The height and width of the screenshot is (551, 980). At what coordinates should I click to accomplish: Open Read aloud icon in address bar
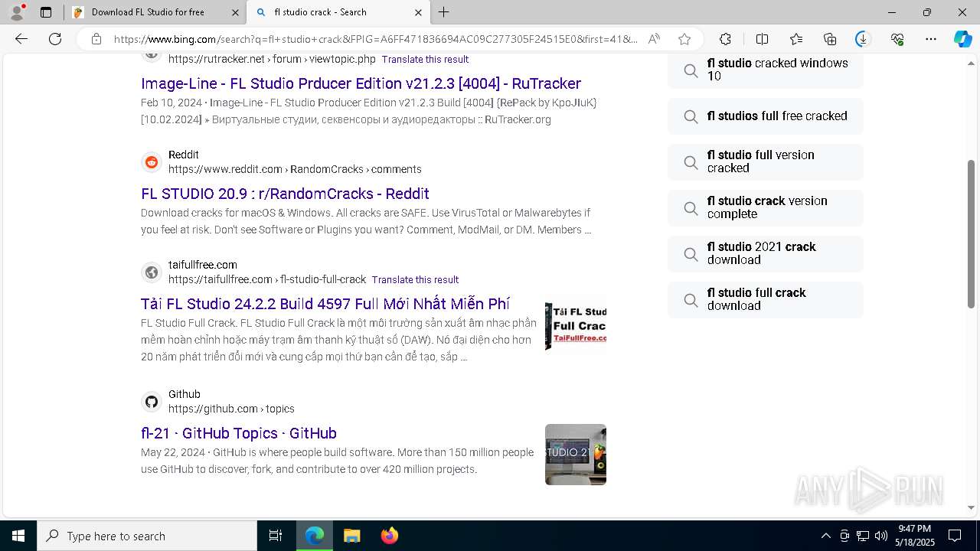(x=654, y=39)
